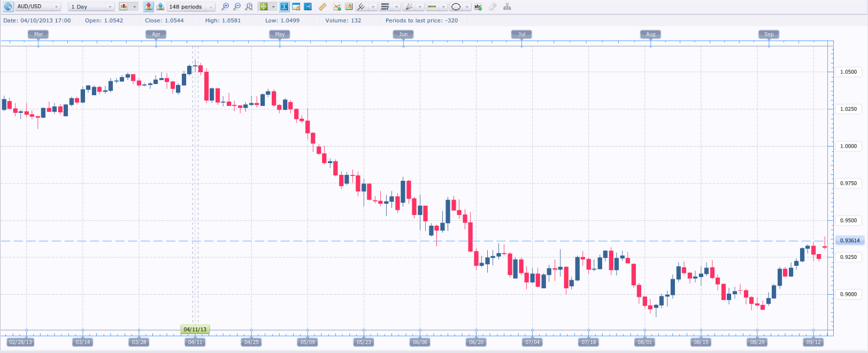This screenshot has width=868, height=353.
Task: Open the candlestick chart type dropdown
Action: (135, 6)
